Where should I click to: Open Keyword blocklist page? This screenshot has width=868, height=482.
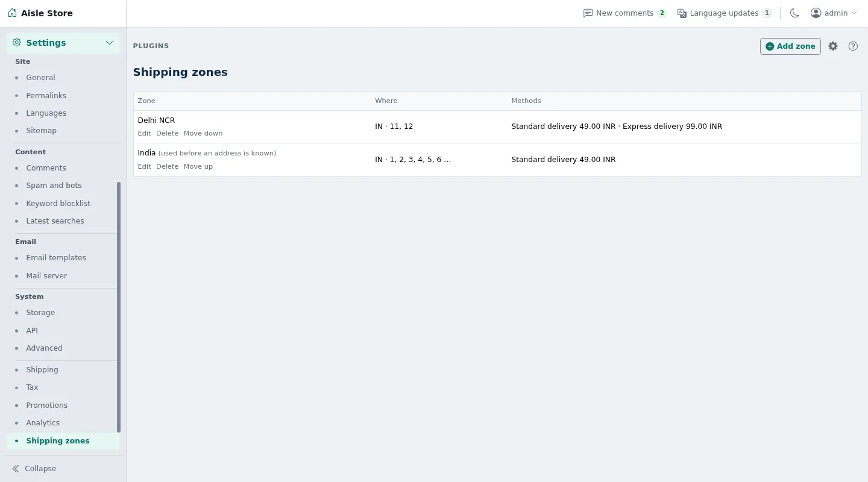coord(58,204)
